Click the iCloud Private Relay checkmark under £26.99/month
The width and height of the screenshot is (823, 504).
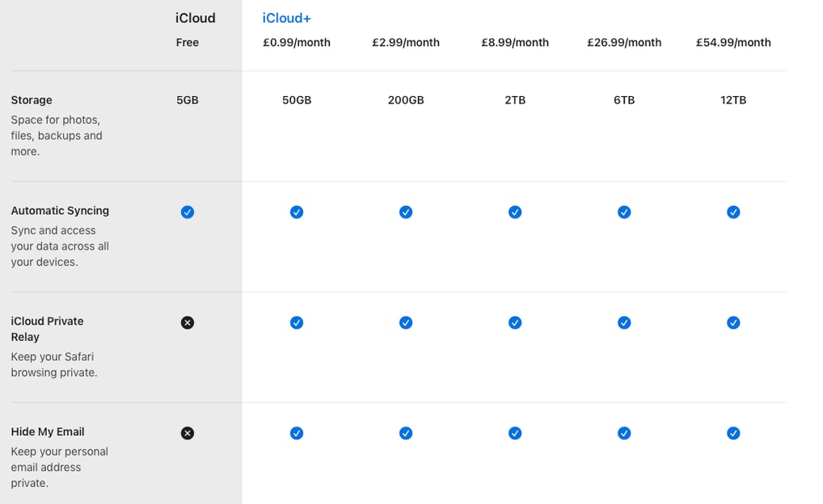(624, 322)
